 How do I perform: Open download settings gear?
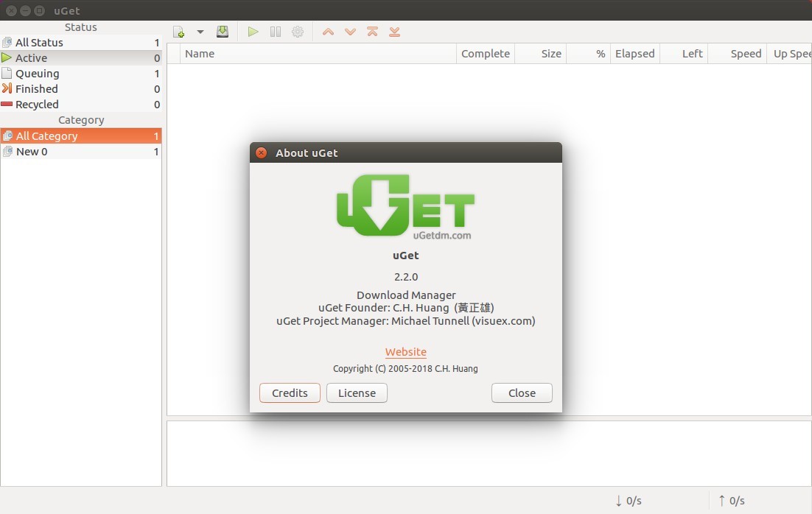[x=297, y=32]
